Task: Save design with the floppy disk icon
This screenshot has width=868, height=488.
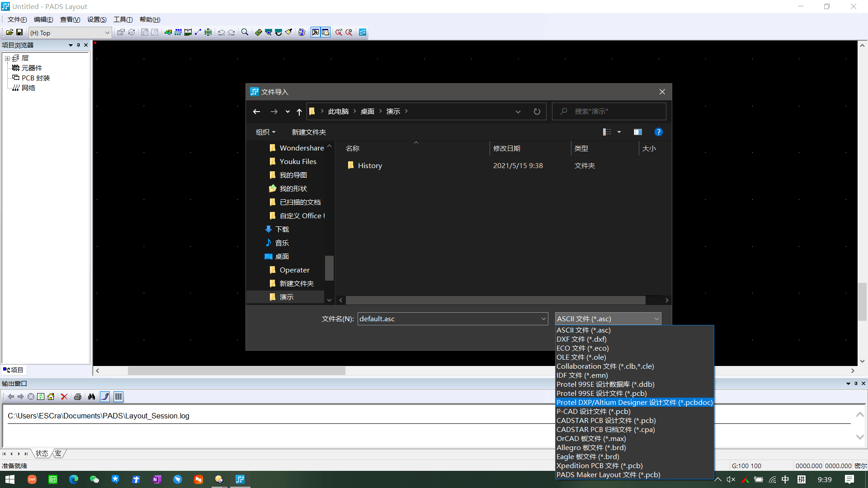Action: click(x=19, y=32)
